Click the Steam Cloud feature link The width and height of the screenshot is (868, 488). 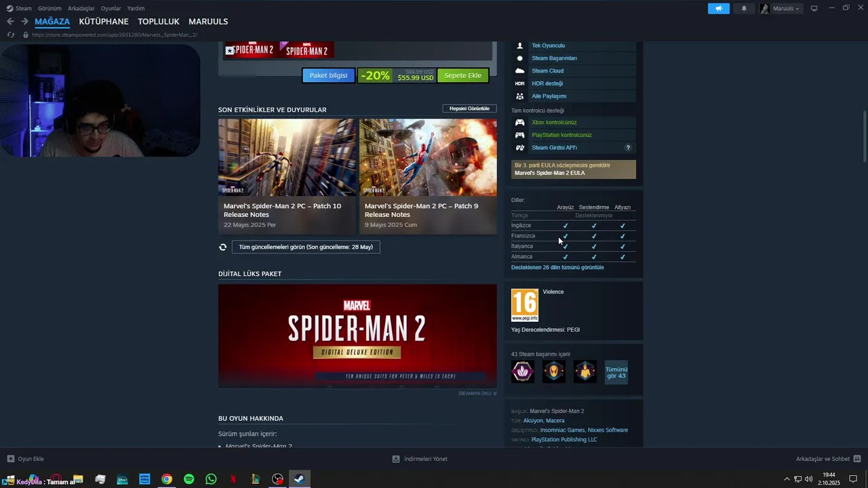point(547,70)
